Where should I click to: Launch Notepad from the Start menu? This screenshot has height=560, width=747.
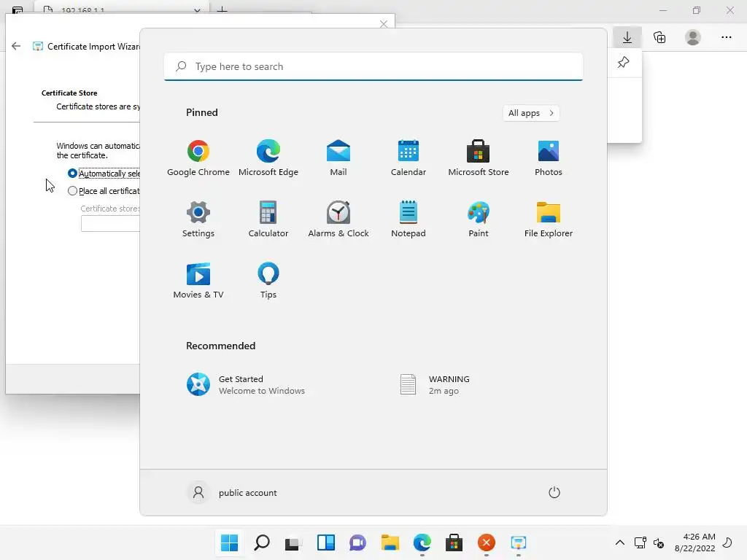point(409,219)
